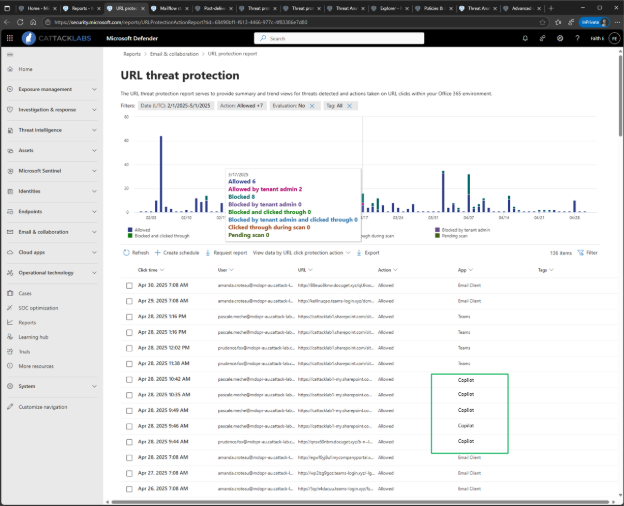Select the Apr 29, 2025 7:08 AM row checkbox

pyautogui.click(x=129, y=301)
